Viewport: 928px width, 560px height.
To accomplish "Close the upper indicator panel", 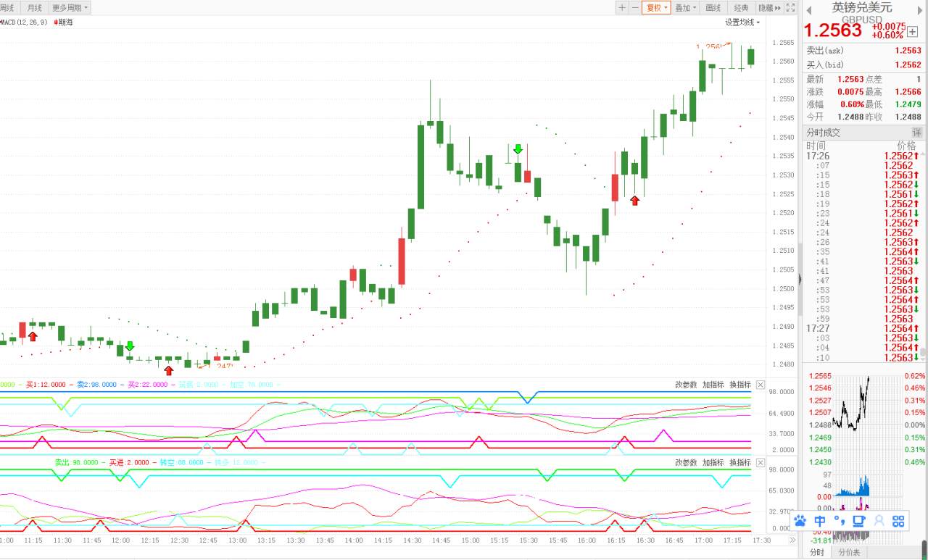I will [x=761, y=385].
